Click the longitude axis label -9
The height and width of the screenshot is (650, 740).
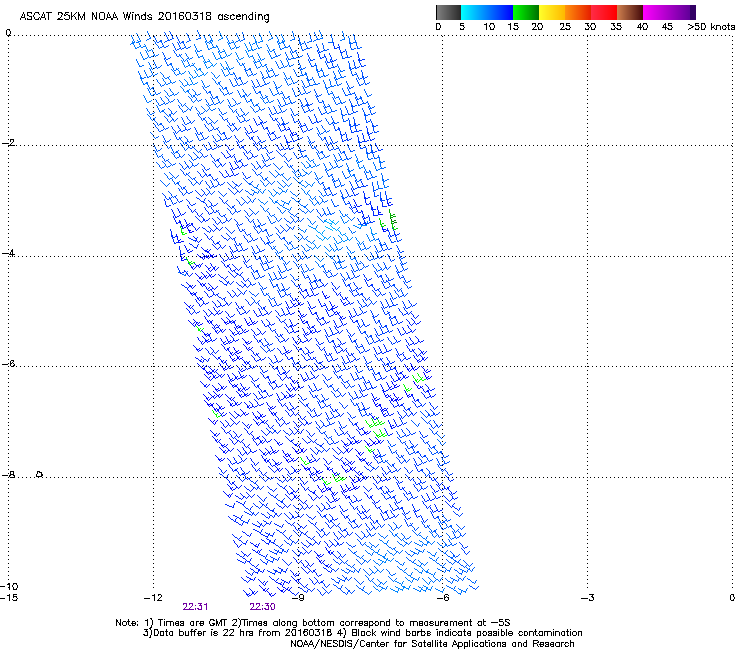pos(298,598)
